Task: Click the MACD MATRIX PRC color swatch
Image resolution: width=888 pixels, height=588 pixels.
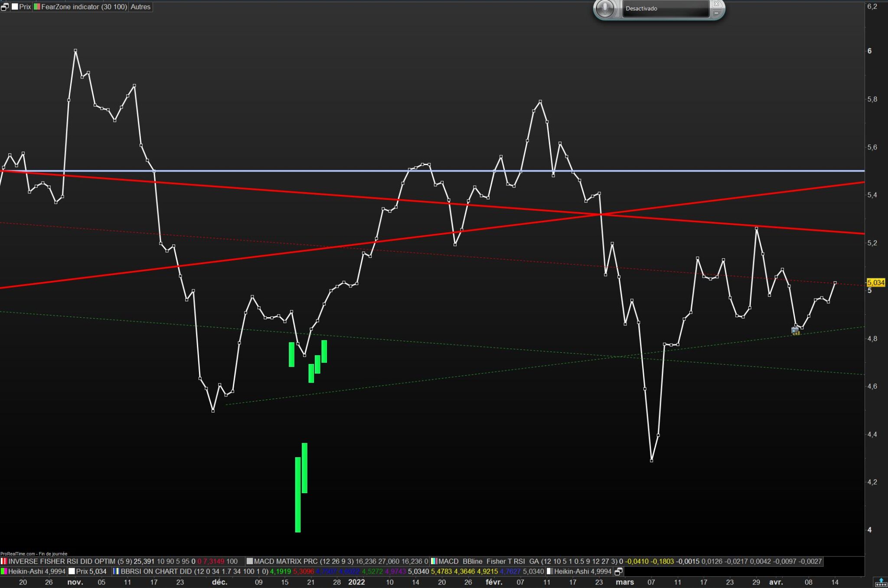Action: 250,561
